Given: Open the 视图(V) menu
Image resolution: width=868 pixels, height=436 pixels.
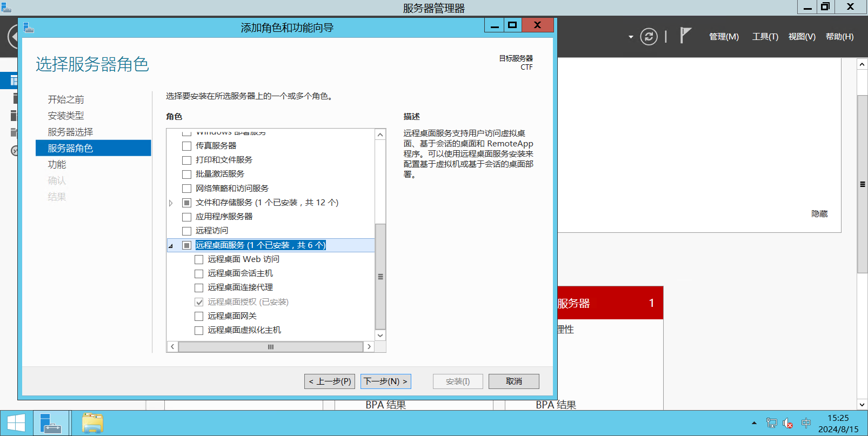Looking at the screenshot, I should pyautogui.click(x=802, y=37).
